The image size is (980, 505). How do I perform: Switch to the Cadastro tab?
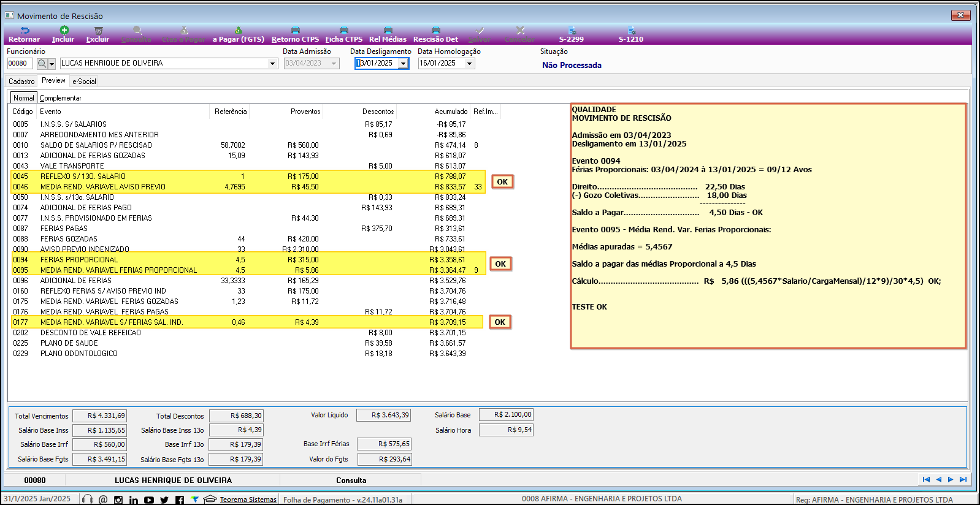(x=21, y=81)
